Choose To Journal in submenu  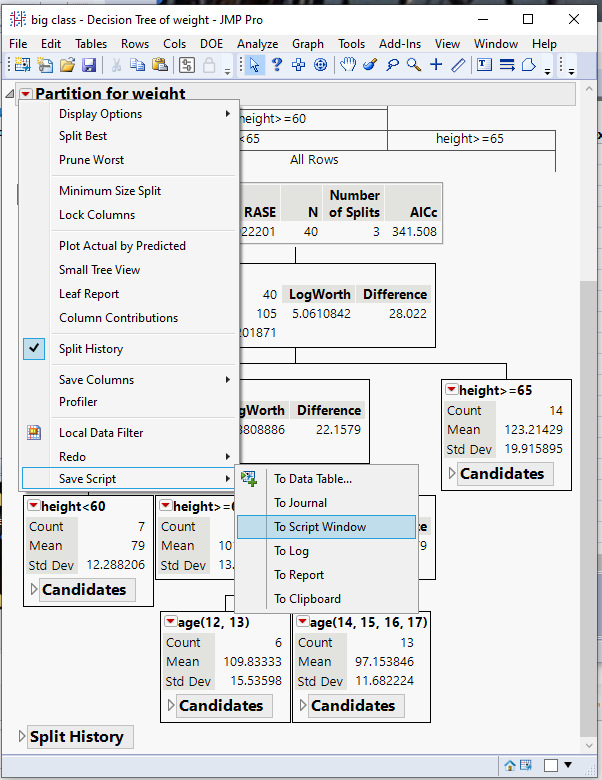pos(326,503)
